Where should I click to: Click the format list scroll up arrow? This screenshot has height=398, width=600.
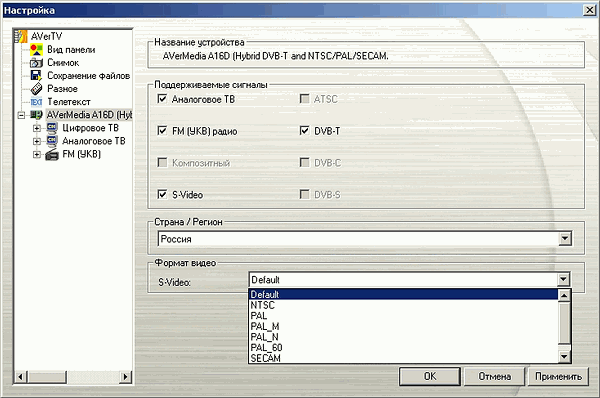tap(564, 295)
